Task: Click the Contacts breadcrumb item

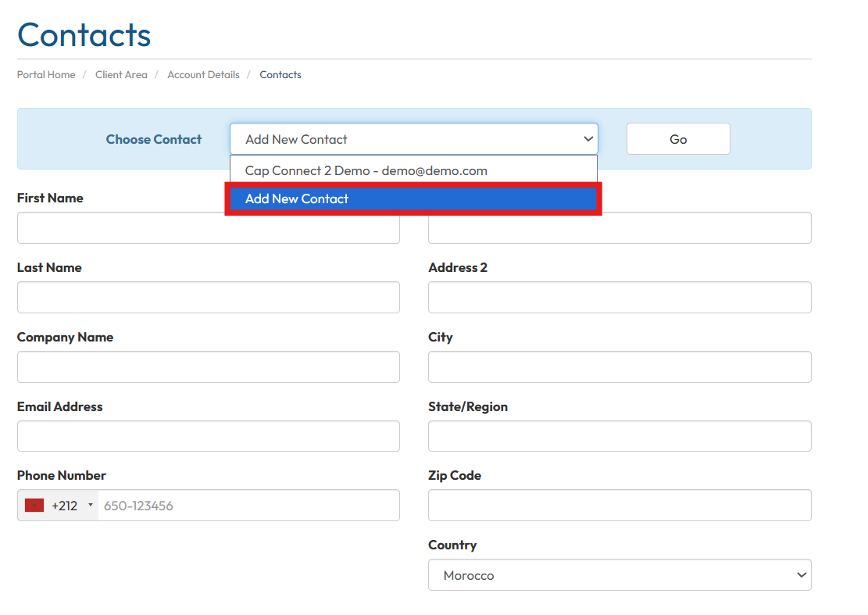Action: 280,75
